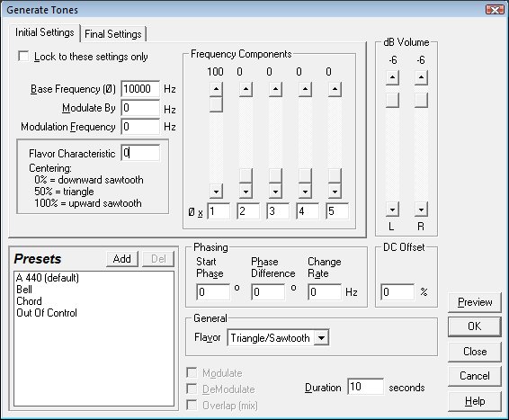Viewport: 509px width, 420px height.
Task: Click up arrow of left dB volume slider
Action: point(392,78)
